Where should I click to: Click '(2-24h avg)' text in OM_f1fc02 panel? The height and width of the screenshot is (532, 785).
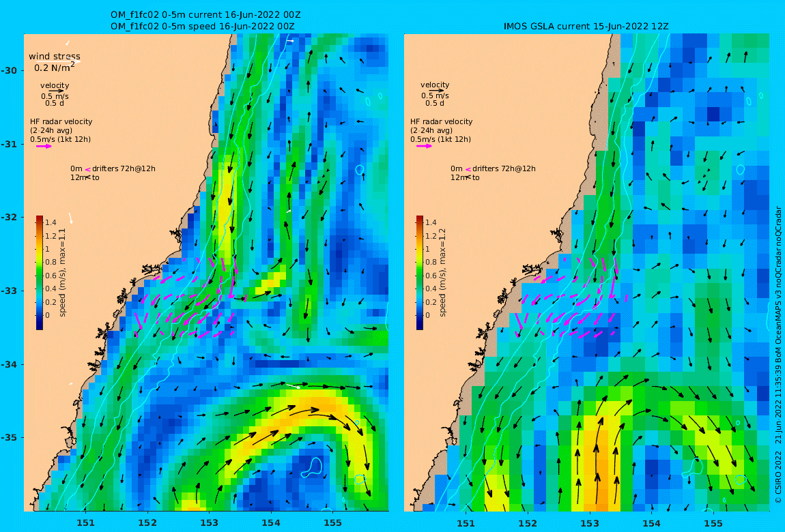[52, 130]
